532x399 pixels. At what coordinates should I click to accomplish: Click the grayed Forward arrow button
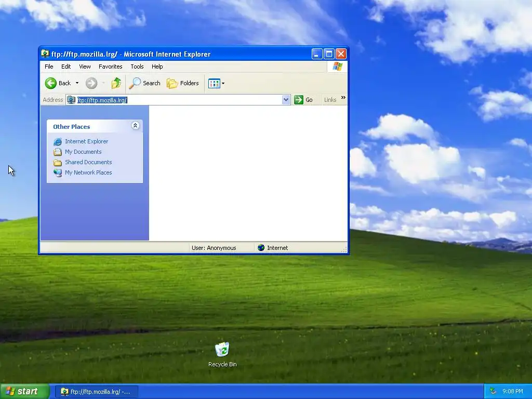click(91, 83)
